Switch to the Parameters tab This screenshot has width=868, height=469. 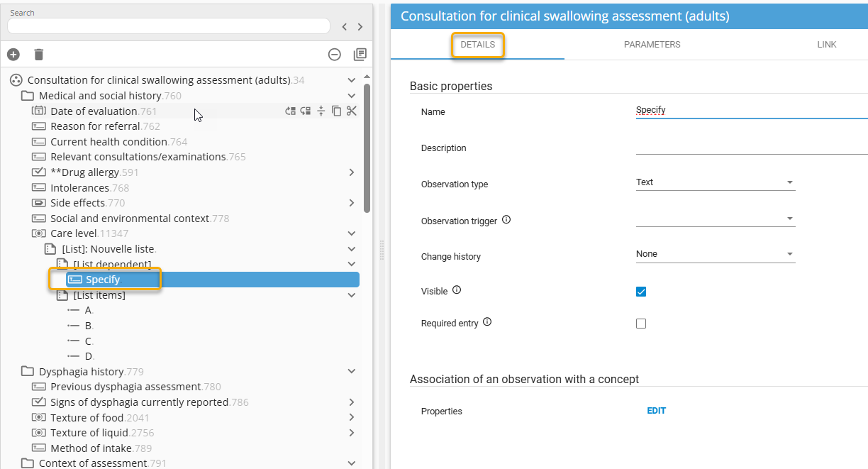(652, 45)
